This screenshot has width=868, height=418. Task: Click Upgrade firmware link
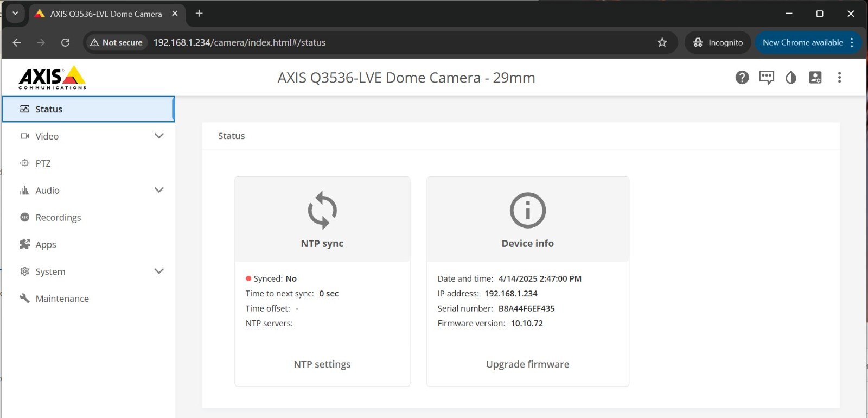pos(528,364)
